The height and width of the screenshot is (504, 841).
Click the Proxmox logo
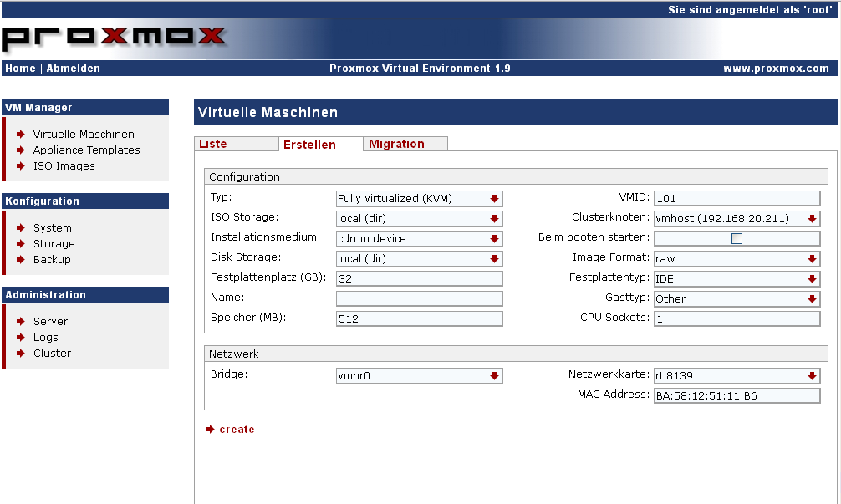click(x=114, y=38)
